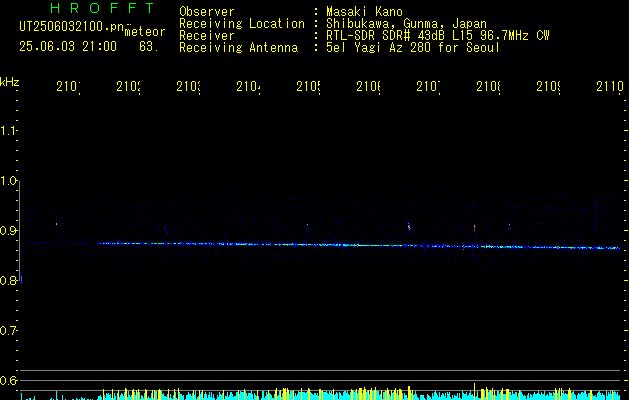
Task: Click the 2107 time axis label
Action: click(x=428, y=86)
